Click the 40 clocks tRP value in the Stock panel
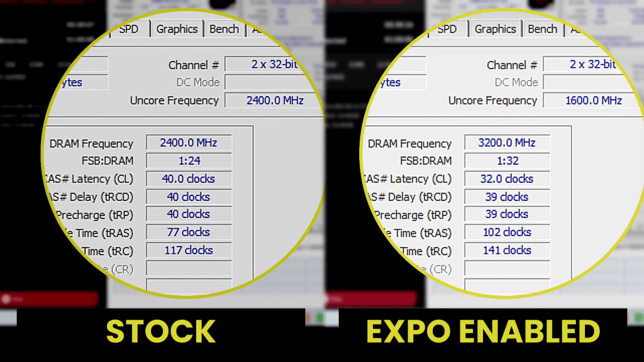This screenshot has width=644, height=362. tap(189, 214)
